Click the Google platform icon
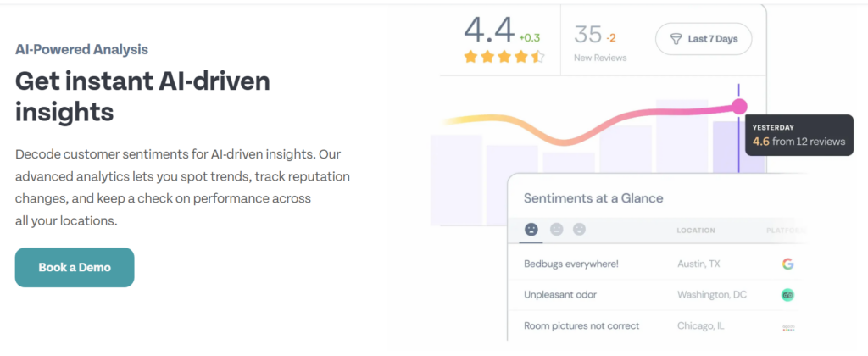The height and width of the screenshot is (356, 868). coord(787,264)
